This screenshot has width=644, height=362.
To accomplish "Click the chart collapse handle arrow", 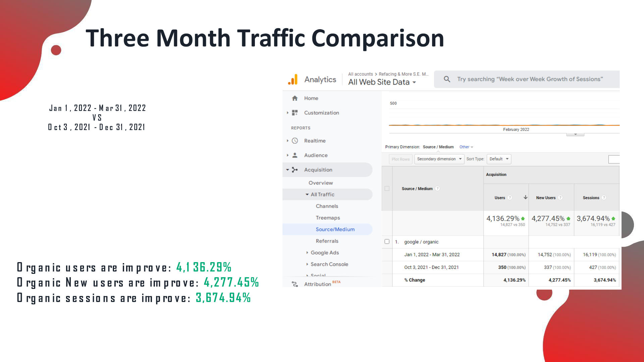I will pos(575,134).
